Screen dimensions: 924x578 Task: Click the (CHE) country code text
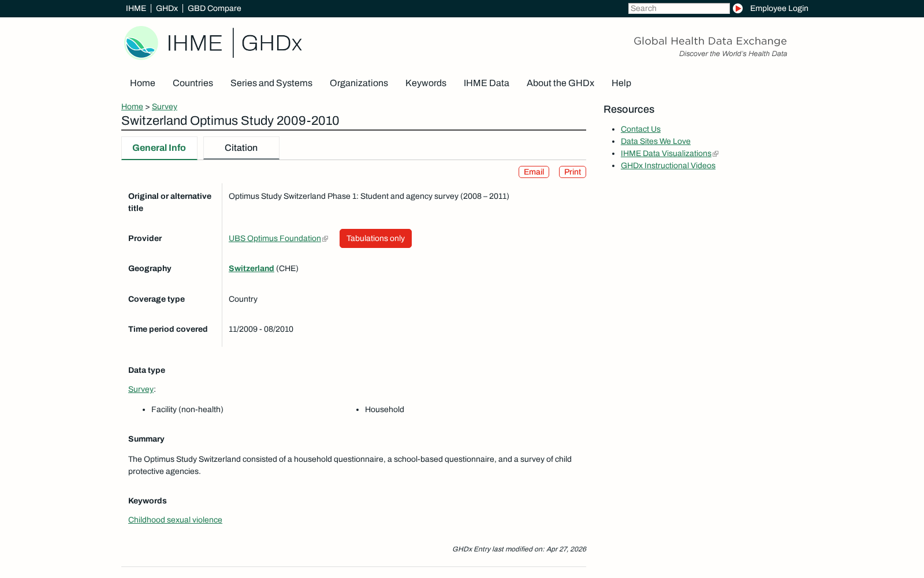287,269
